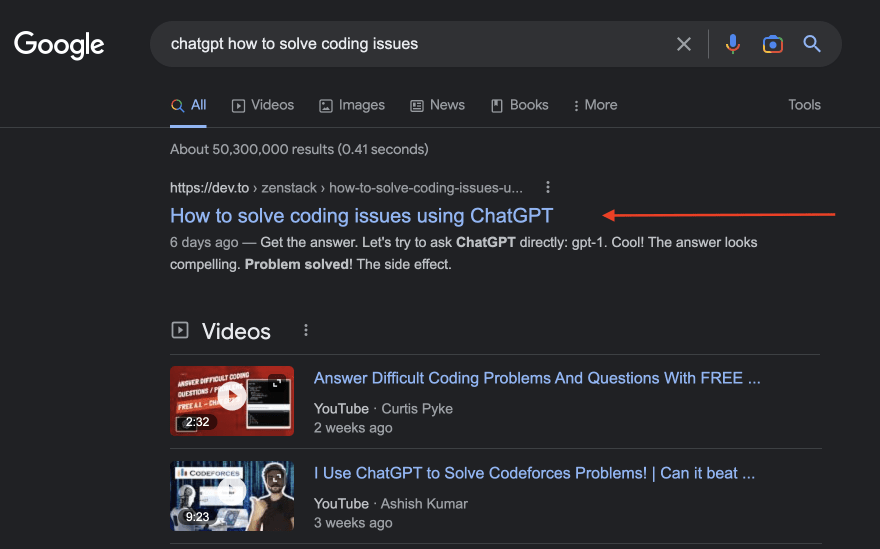This screenshot has height=549, width=880.
Task: Open 'I Use ChatGPT to Solve Codeforces Problems' link
Action: pyautogui.click(x=534, y=473)
